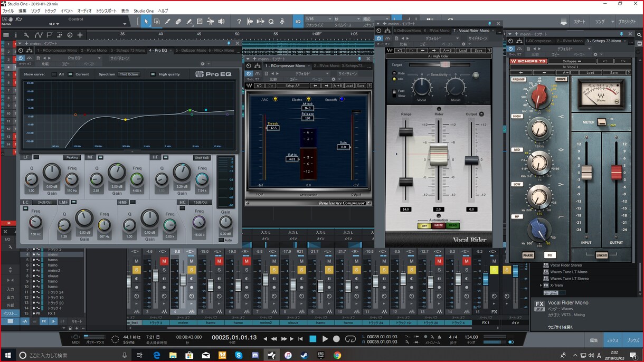Toggle the Vocal Rider plugin power button
644x362 pixels.
(380, 39)
